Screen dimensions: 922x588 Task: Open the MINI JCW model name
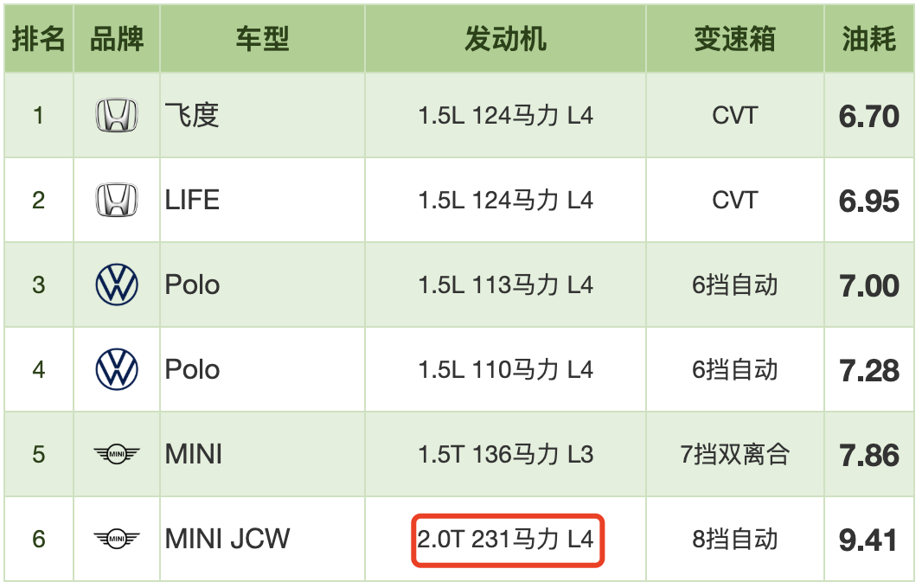click(x=227, y=539)
